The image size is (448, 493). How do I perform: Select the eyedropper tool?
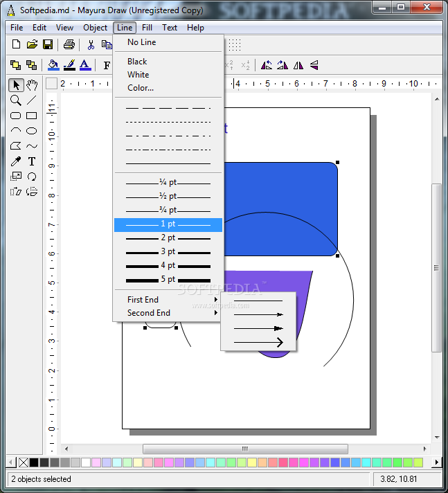pos(16,161)
